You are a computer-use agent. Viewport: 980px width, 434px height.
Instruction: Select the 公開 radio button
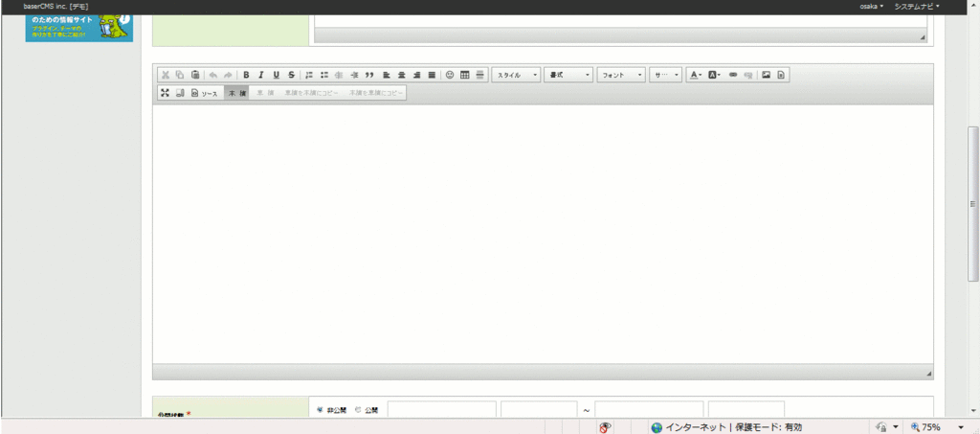tap(358, 410)
